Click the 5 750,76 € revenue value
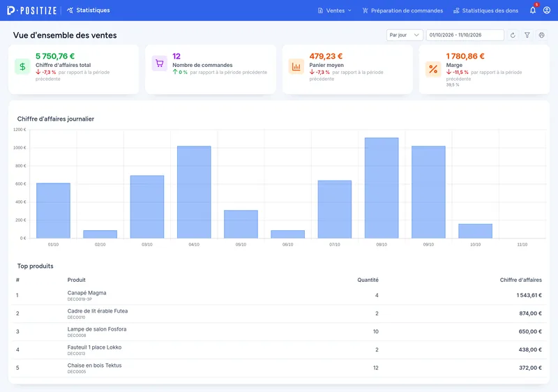558x392 pixels. coord(55,56)
